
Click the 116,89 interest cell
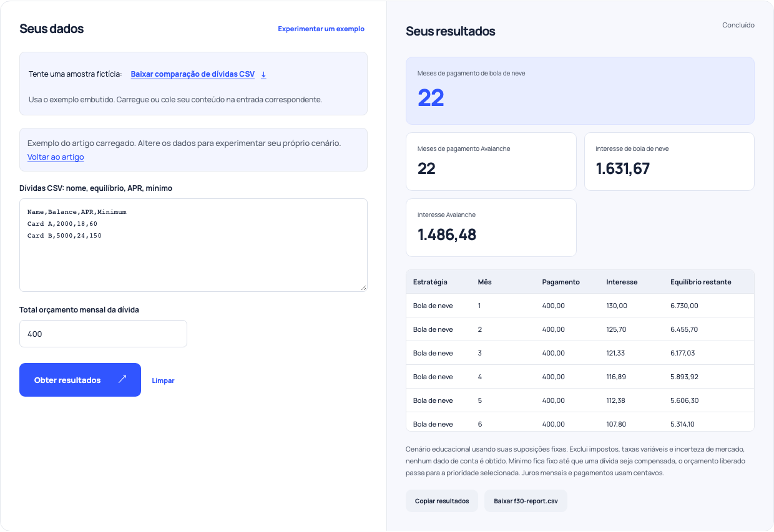(x=616, y=377)
